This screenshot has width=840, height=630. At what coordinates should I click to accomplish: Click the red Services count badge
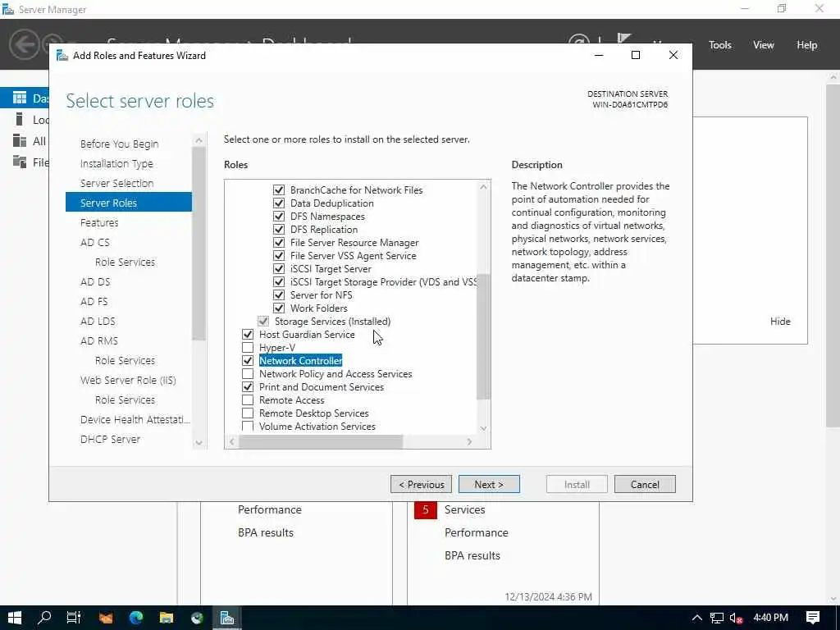[x=425, y=509]
